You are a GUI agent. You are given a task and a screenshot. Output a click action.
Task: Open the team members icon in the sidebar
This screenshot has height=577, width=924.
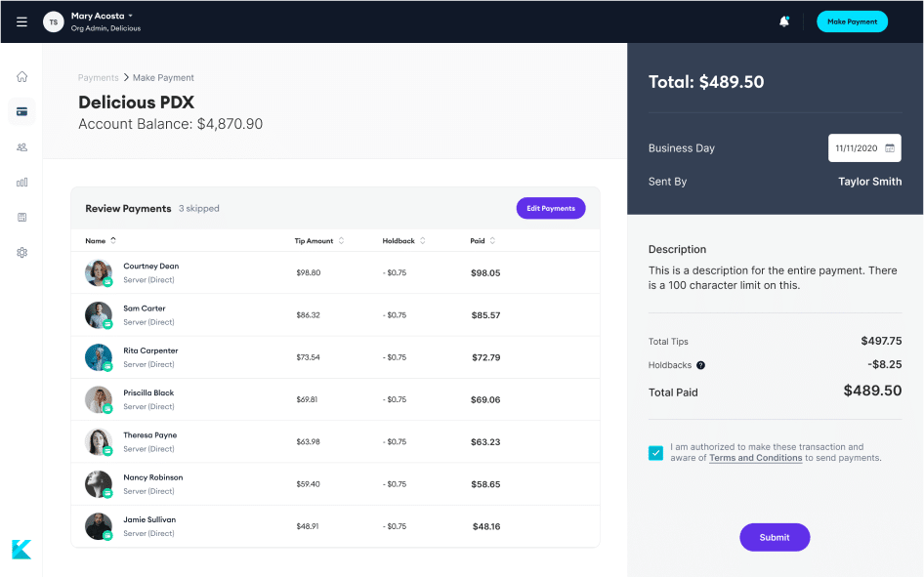click(21, 146)
